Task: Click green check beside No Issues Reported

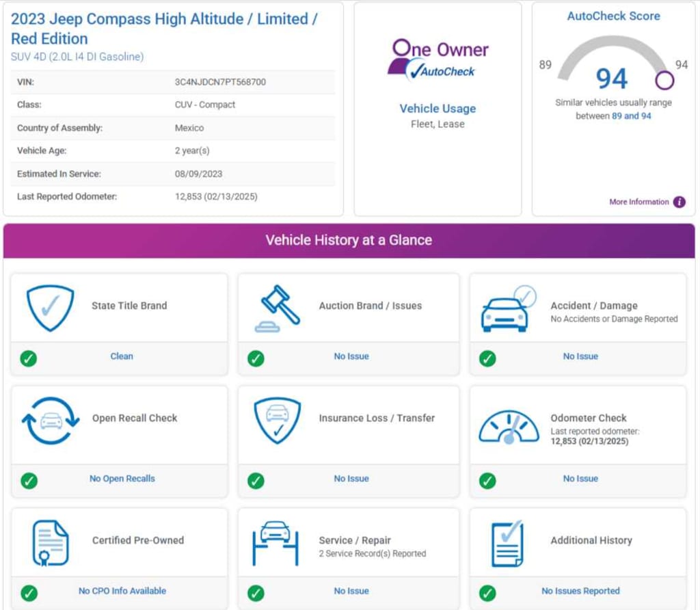Action: (x=487, y=593)
